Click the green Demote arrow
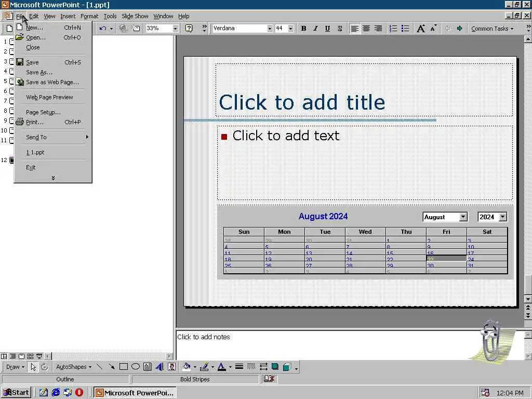532x399 pixels. click(460, 29)
